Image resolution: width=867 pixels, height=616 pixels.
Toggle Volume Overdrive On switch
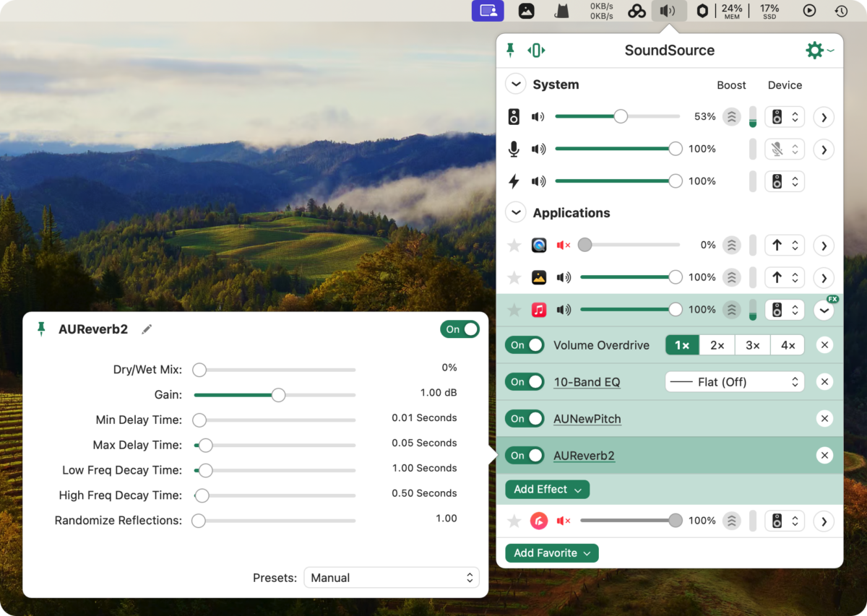525,345
